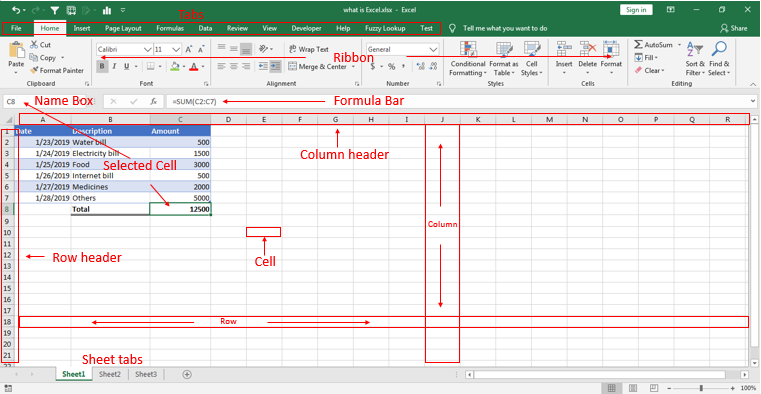Image resolution: width=761 pixels, height=394 pixels.
Task: Click the filter funnel icon in quick access toolbar
Action: click(x=55, y=10)
